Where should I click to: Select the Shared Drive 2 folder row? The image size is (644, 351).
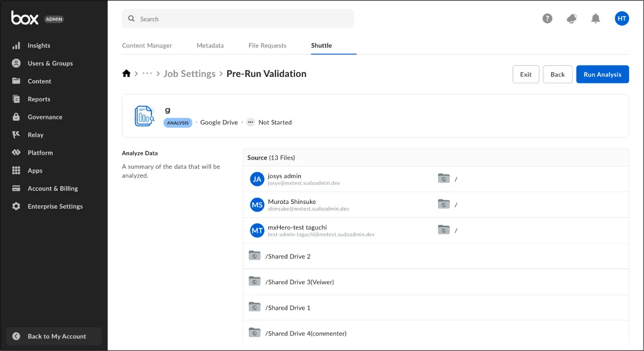tap(288, 256)
